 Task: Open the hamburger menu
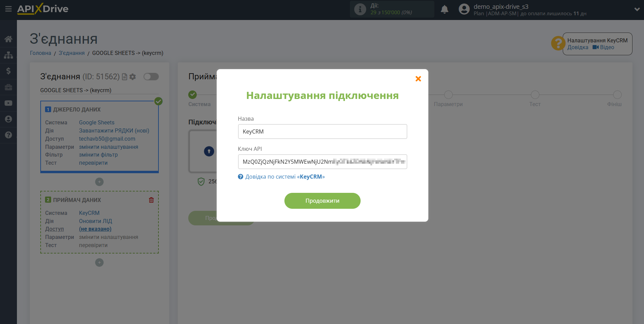[x=8, y=9]
